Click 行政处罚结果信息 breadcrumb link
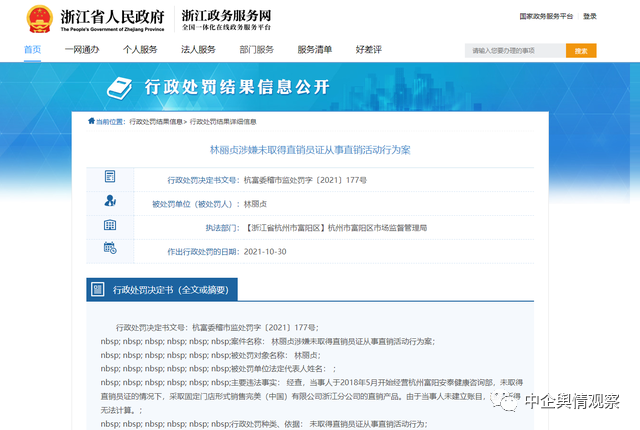 [156, 122]
